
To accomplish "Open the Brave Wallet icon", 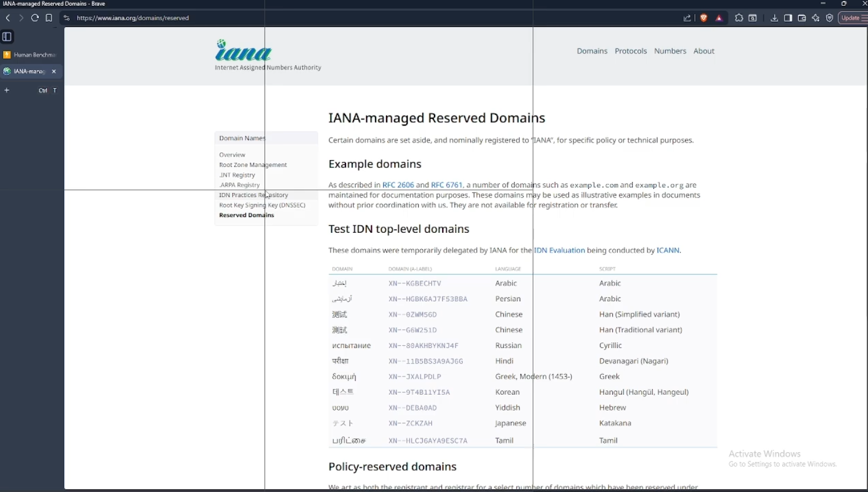I will click(x=802, y=18).
